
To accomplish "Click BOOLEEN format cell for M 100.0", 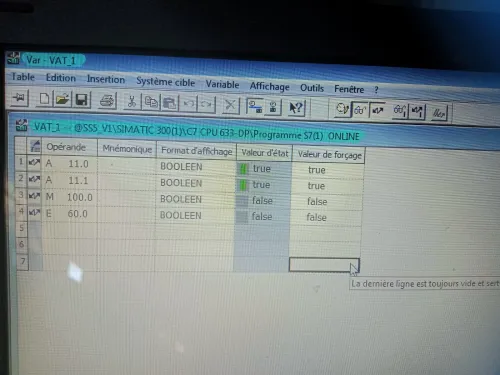I will (196, 199).
